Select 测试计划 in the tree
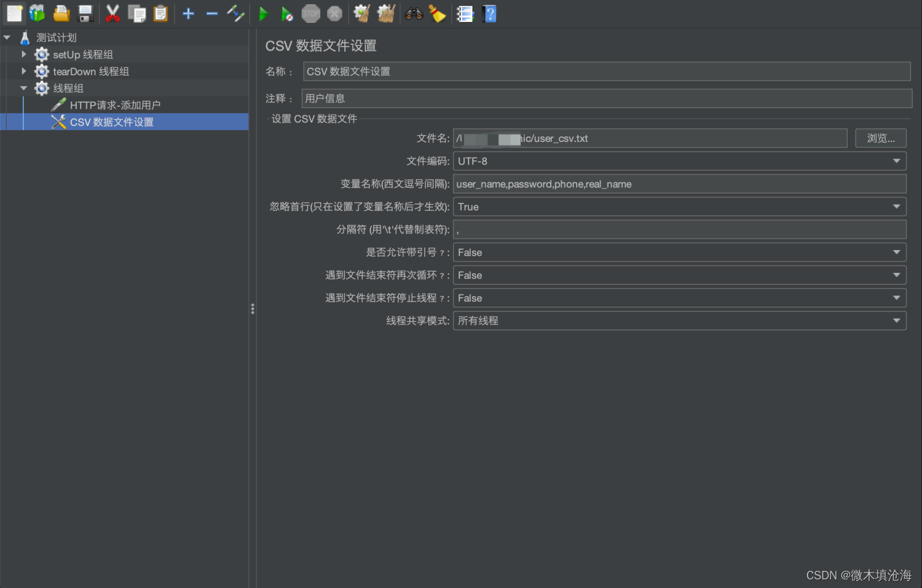 tap(56, 37)
